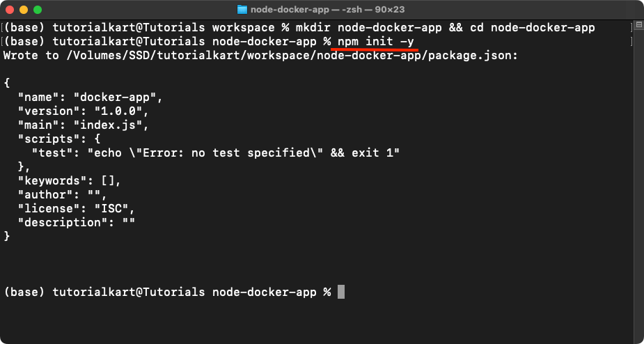Screen dimensions: 644x344
Task: Click the split pane icon in terminal corner
Action: pyautogui.click(x=638, y=24)
